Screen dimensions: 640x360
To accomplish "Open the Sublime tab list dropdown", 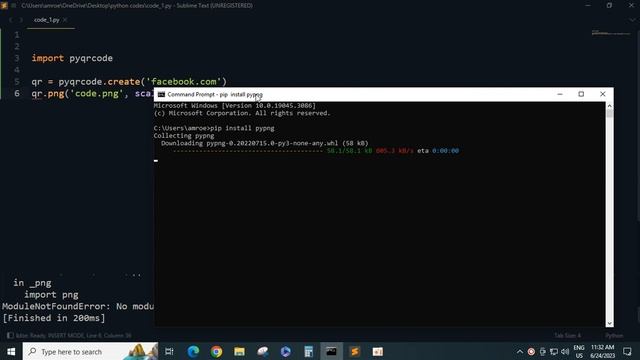I will click(x=632, y=20).
